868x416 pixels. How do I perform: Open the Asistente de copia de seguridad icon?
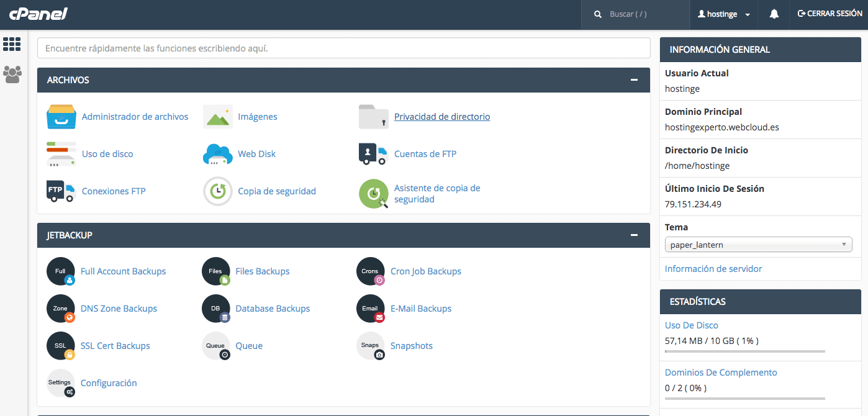click(x=374, y=194)
